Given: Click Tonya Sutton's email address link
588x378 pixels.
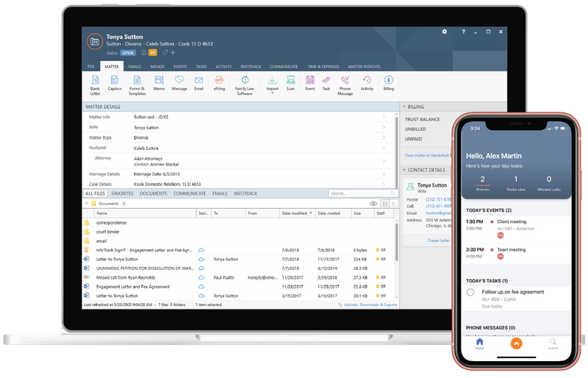Looking at the screenshot, I should tap(439, 213).
